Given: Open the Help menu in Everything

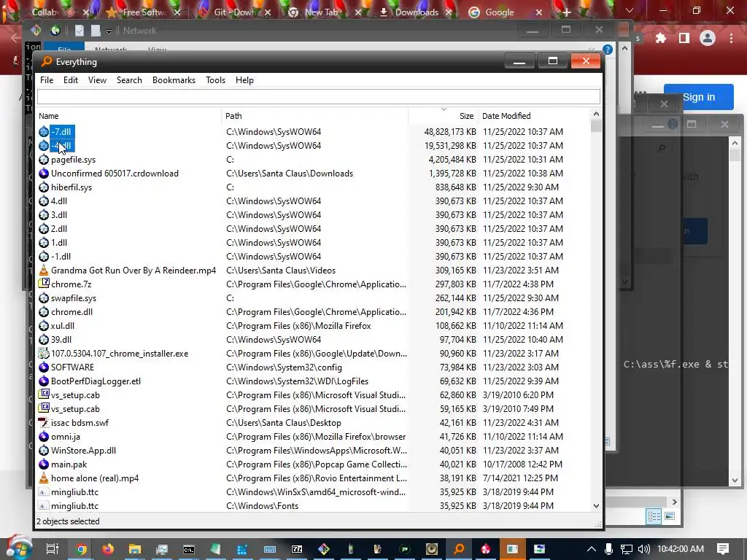Looking at the screenshot, I should [x=244, y=80].
